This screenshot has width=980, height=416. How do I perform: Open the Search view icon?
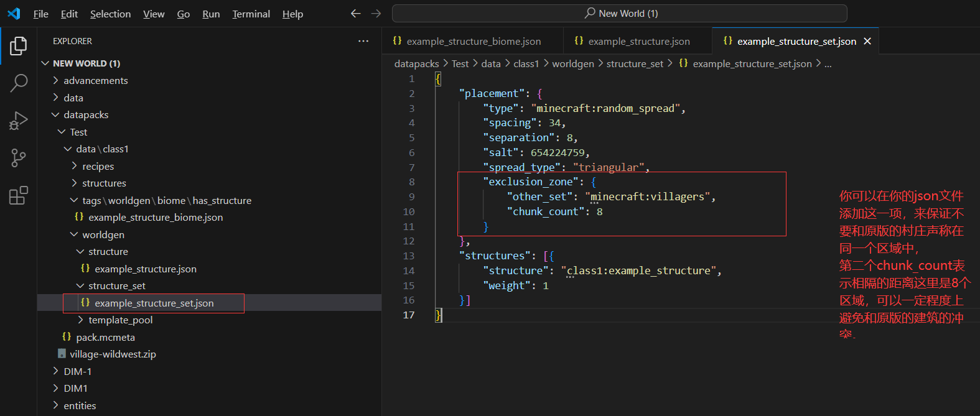click(x=19, y=83)
